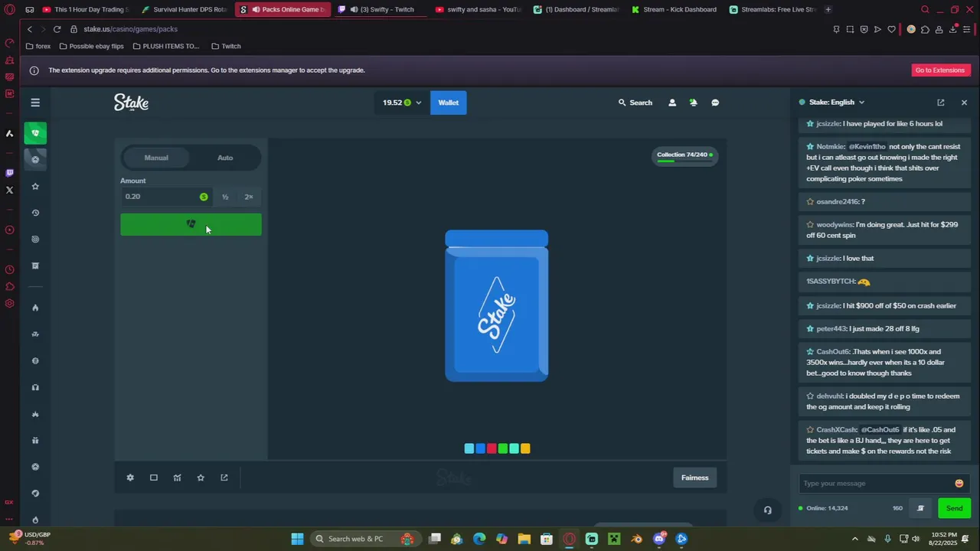Pop out the chat panel
Viewport: 980px width, 551px height.
click(941, 103)
